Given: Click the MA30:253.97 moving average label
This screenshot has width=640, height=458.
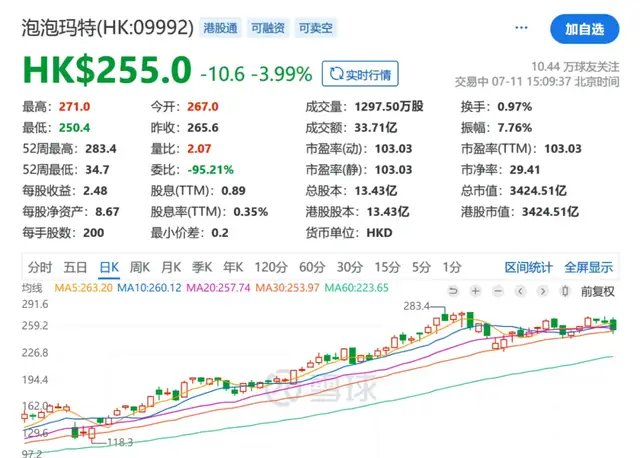Looking at the screenshot, I should pos(287,288).
